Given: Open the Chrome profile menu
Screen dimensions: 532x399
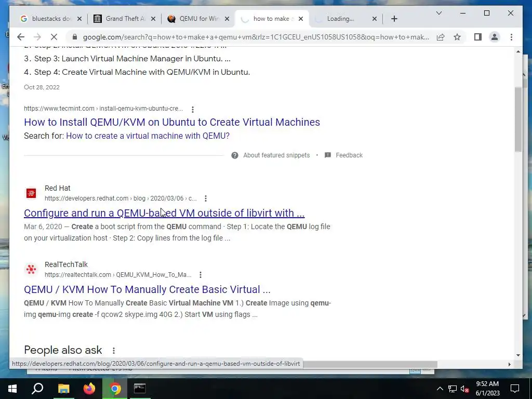Looking at the screenshot, I should click(x=495, y=37).
